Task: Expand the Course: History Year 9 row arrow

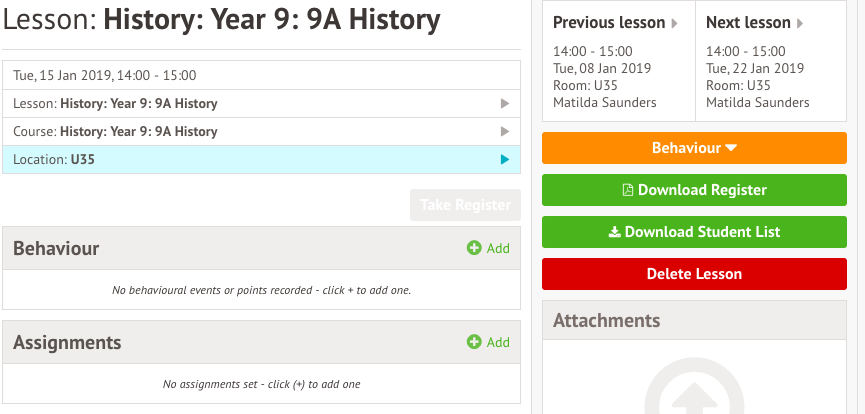Action: coord(505,132)
